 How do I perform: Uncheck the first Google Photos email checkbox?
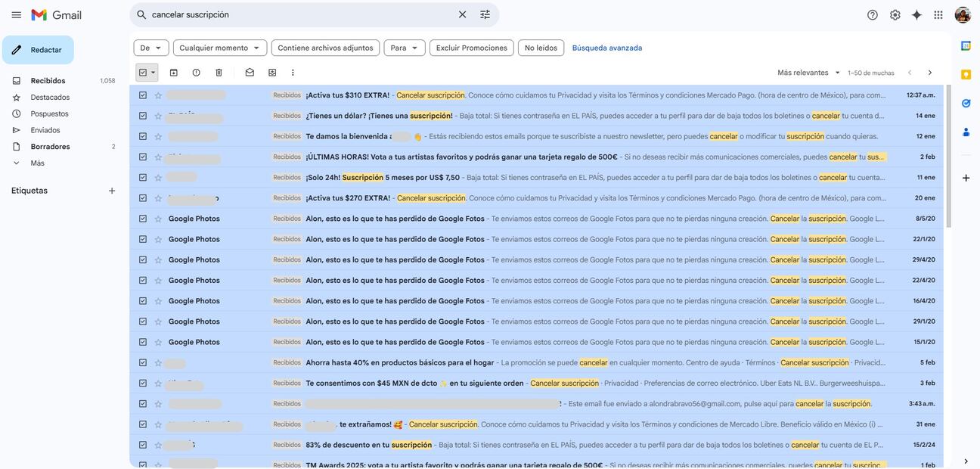click(x=143, y=219)
